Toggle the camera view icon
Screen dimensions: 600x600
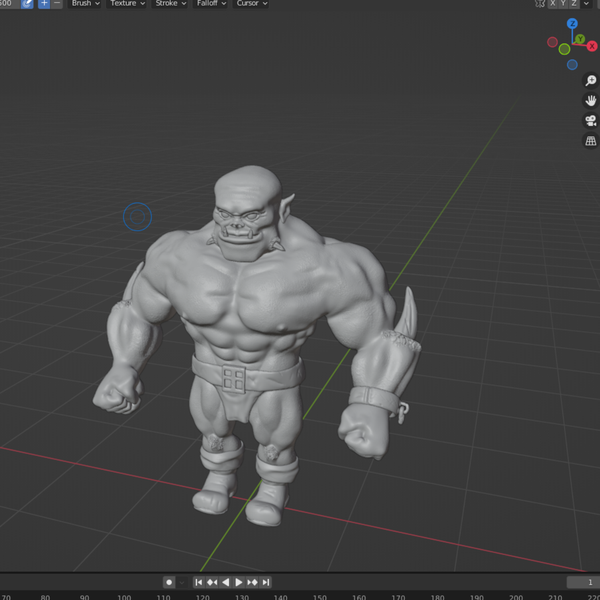pos(590,120)
